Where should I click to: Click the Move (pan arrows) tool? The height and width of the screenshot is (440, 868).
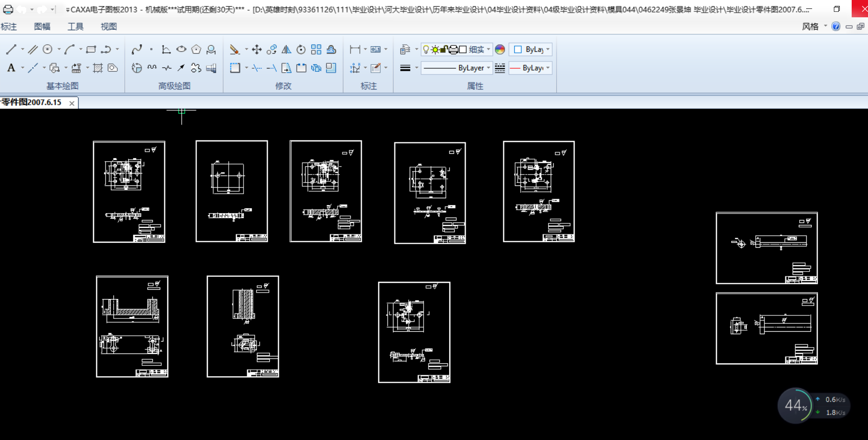[x=256, y=49]
